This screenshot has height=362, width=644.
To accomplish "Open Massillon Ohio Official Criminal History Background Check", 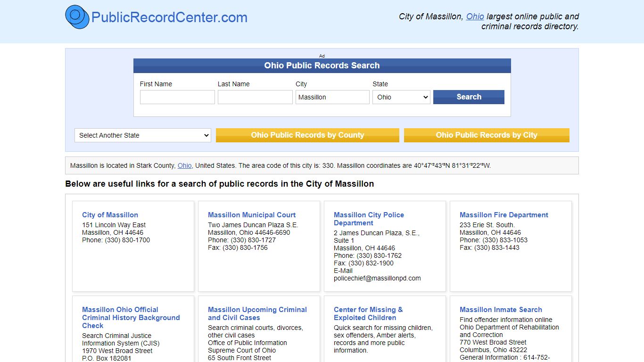I will 131,318.
